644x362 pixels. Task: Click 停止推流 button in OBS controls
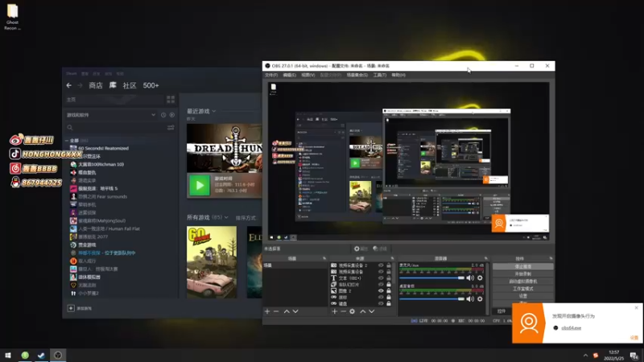point(522,266)
